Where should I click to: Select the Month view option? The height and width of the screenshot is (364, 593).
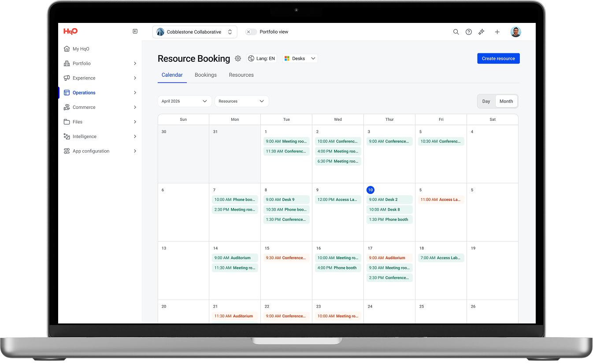tap(506, 101)
